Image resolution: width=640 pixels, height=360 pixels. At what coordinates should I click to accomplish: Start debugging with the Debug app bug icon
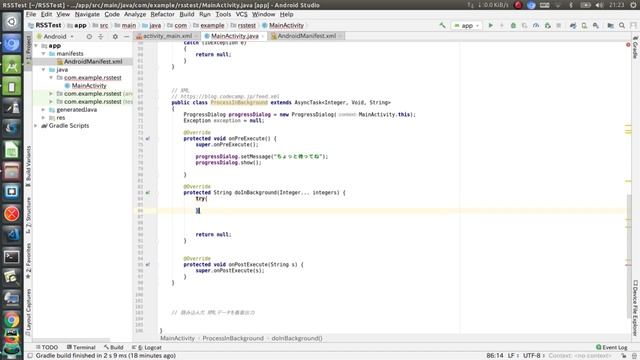pyautogui.click(x=513, y=25)
